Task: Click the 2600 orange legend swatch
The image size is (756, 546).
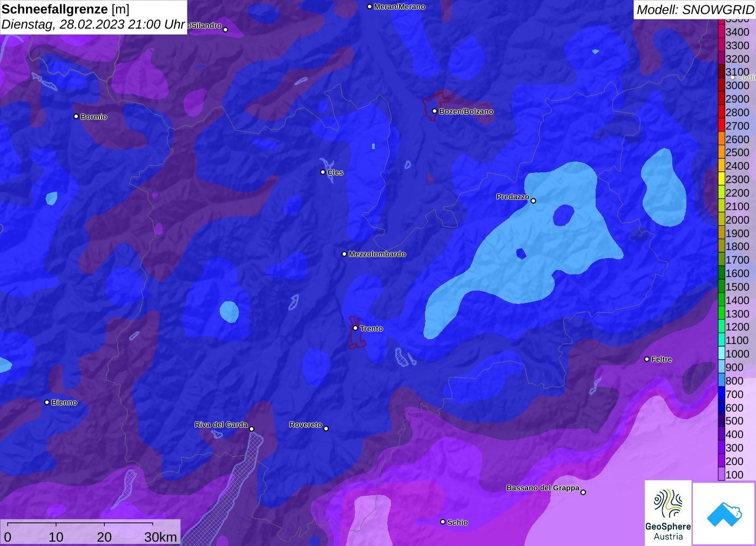Action: point(721,139)
